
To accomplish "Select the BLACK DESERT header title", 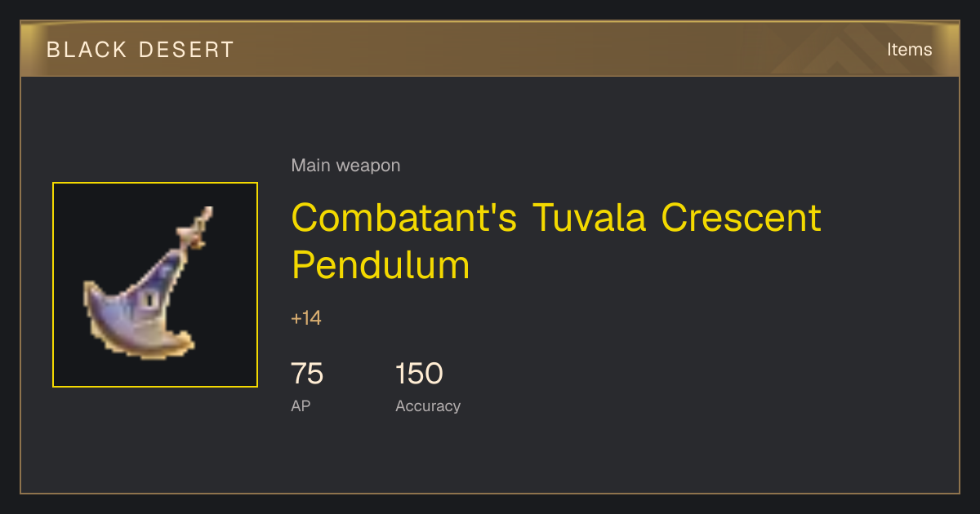I will [x=140, y=50].
